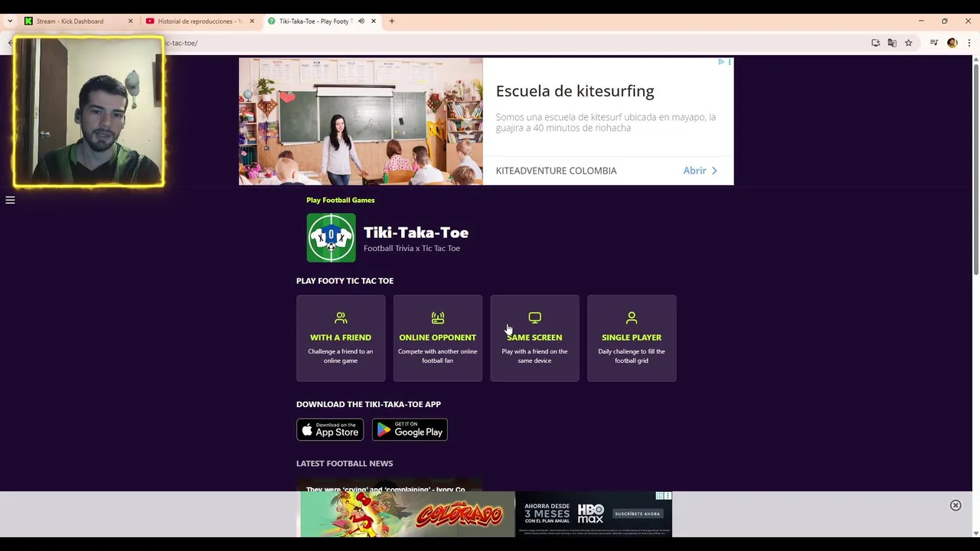Click the address bar URL text
Image resolution: width=980 pixels, height=551 pixels.
[182, 43]
